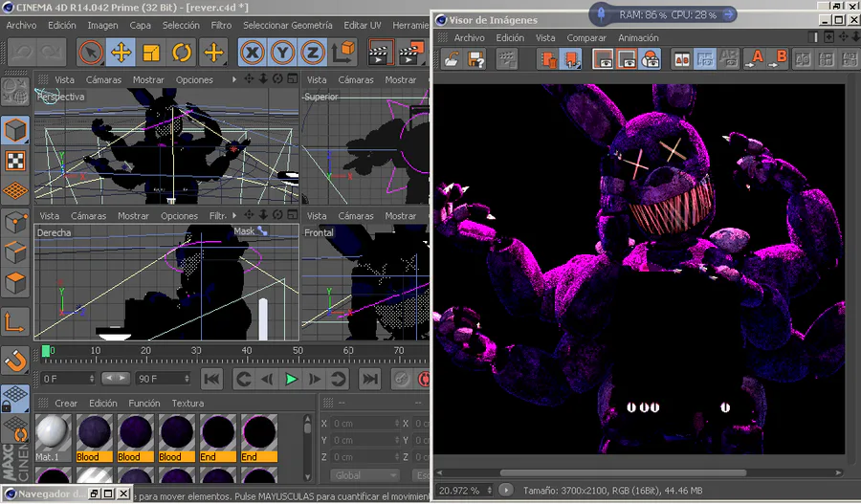Toggle locked workplane icon
Viewport: 861px width, 504px height.
tap(14, 398)
